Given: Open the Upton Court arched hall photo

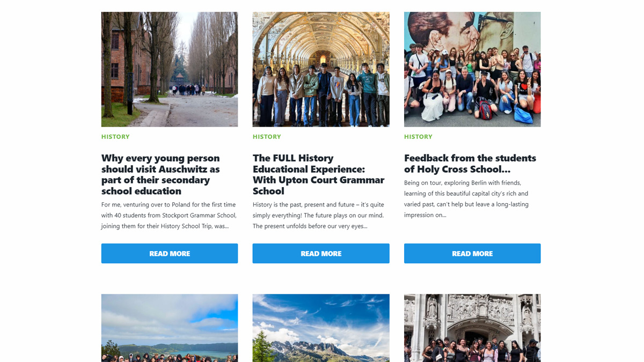Looking at the screenshot, I should click(321, 69).
